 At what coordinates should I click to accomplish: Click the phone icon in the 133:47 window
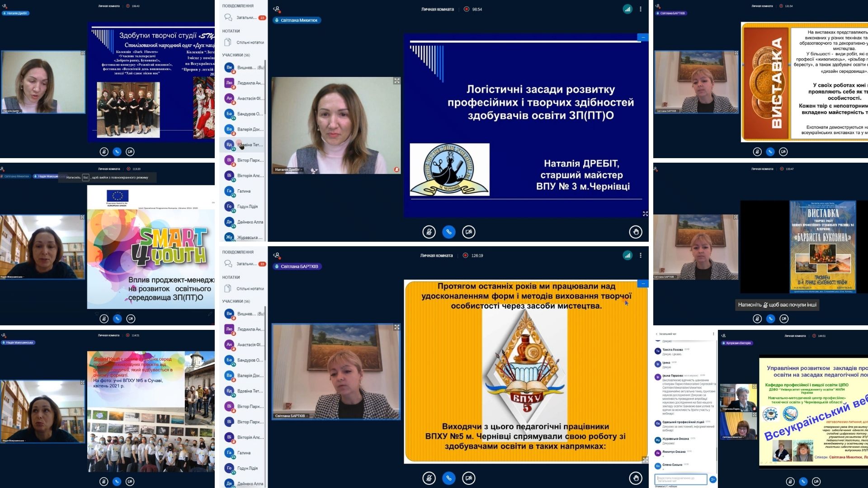770,319
